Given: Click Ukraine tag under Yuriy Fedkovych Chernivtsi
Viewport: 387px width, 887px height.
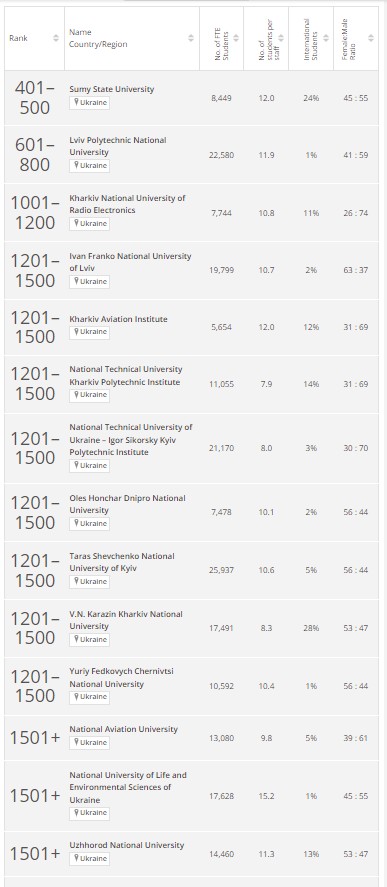Looking at the screenshot, I should (89, 697).
